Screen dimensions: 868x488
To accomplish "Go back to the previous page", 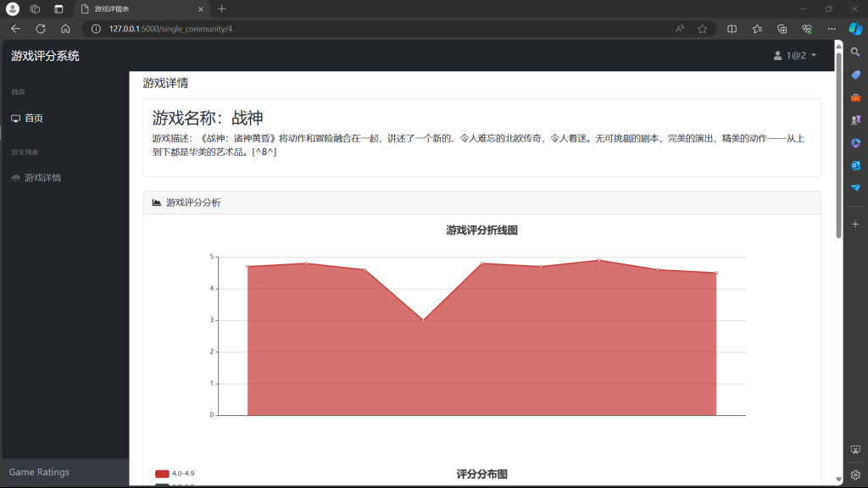I will click(15, 28).
